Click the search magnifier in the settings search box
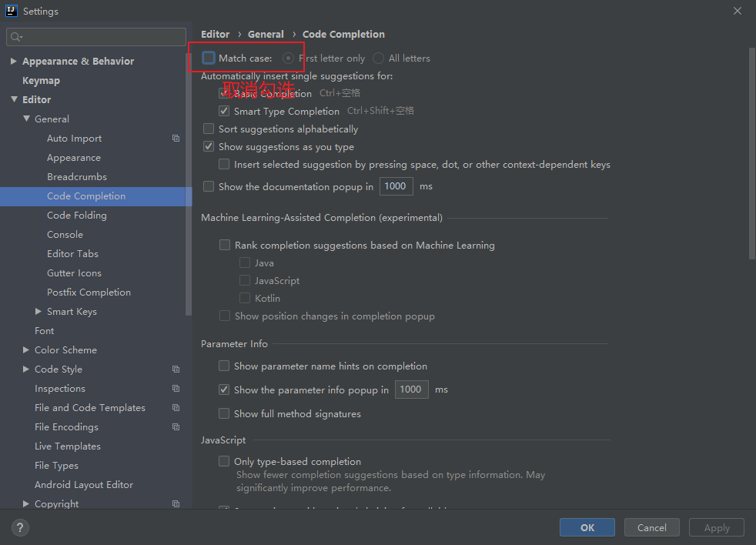The width and height of the screenshot is (756, 545). click(x=16, y=36)
